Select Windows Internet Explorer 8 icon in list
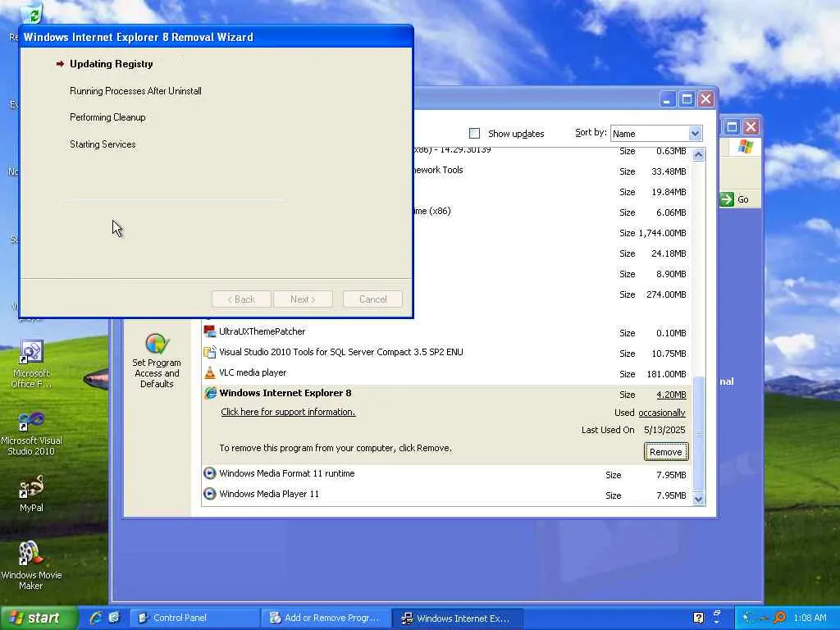Screen dimensions: 840x630 tap(210, 393)
